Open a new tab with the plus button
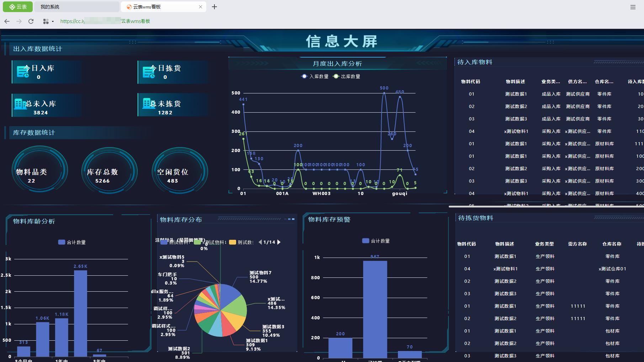Screen dimensions: 644x362 pos(214,6)
